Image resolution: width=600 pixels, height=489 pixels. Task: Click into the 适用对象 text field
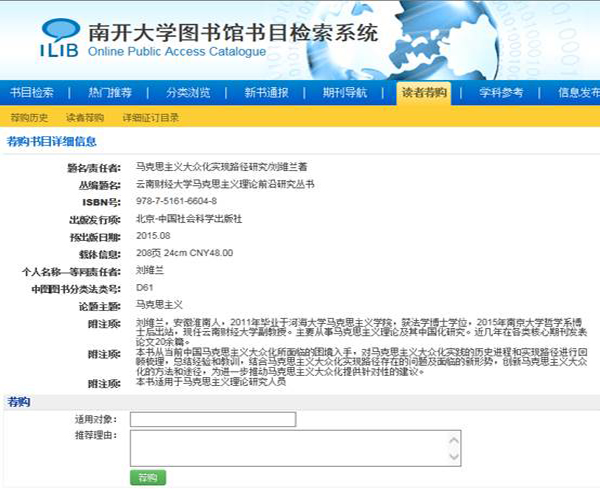point(213,419)
